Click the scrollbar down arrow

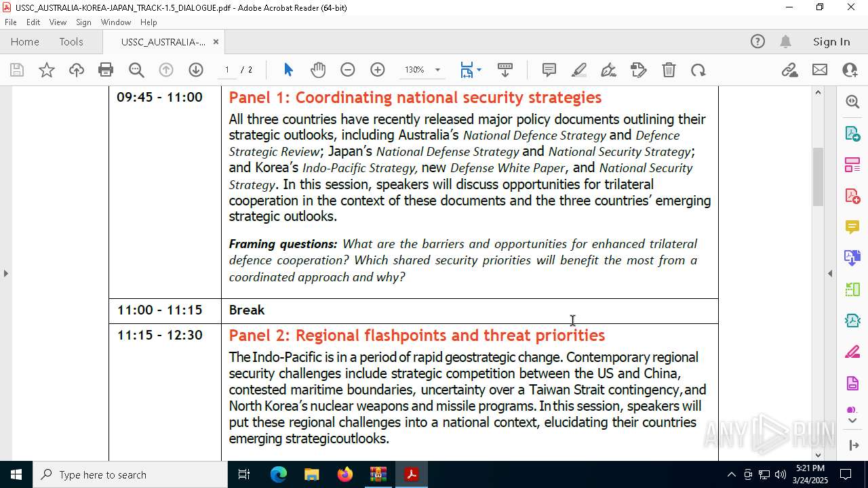818,455
